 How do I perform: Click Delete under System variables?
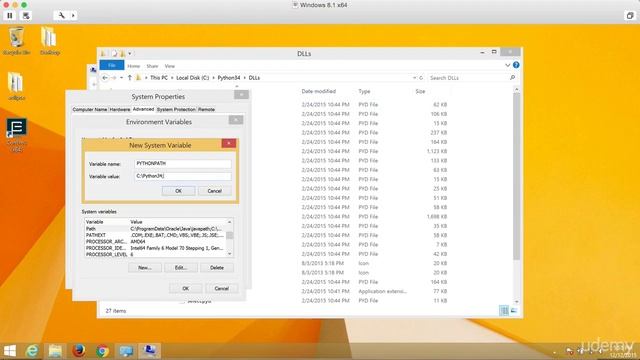217,268
